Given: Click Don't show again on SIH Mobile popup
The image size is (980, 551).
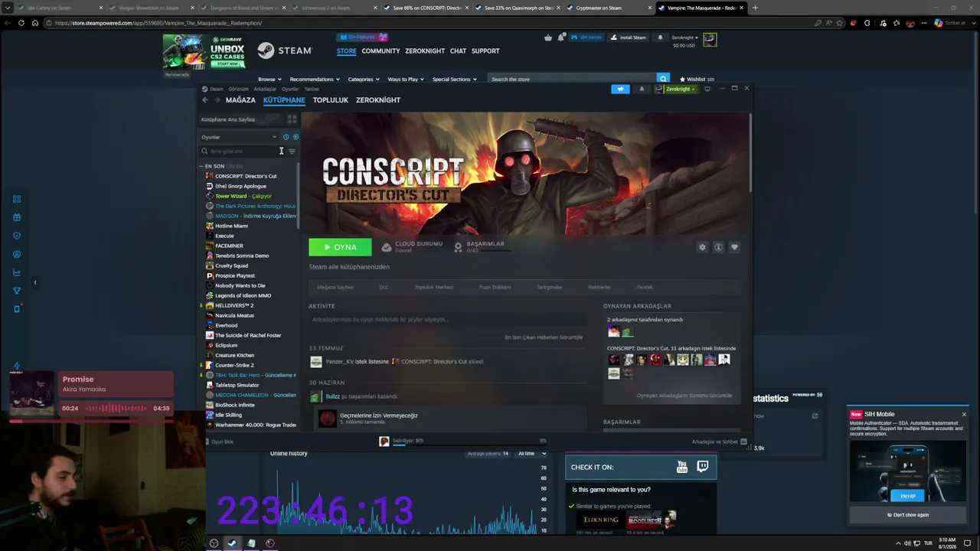Looking at the screenshot, I should click(907, 515).
